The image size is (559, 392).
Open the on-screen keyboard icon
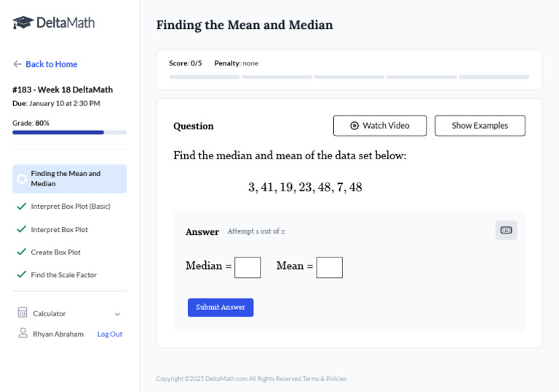point(506,231)
